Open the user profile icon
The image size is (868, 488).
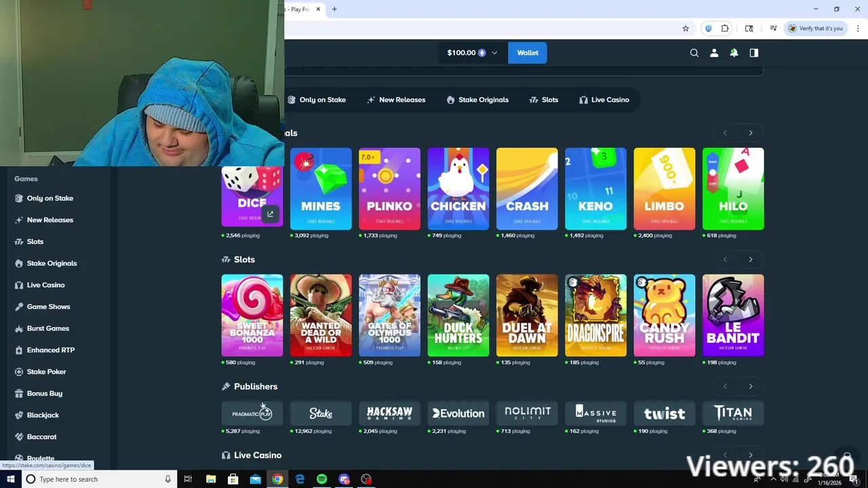tap(714, 53)
